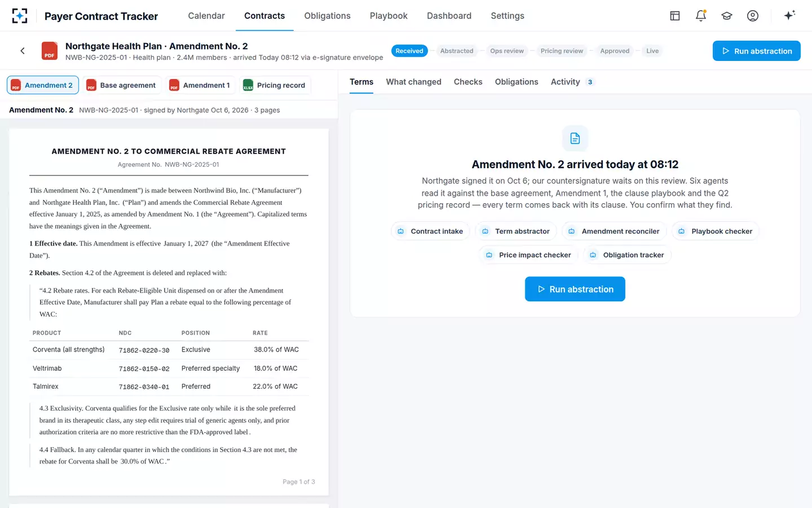Open the Amendment 2 document tab

point(43,85)
